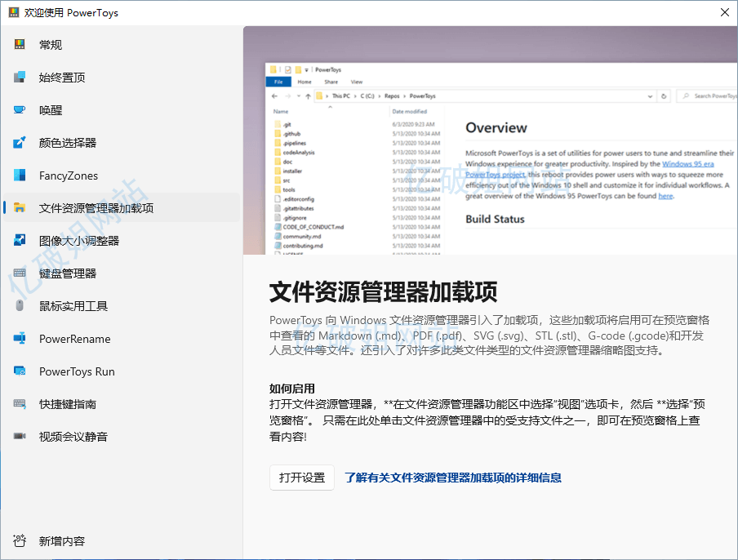Click the 常规 (General) home icon
738x560 pixels.
(x=20, y=45)
